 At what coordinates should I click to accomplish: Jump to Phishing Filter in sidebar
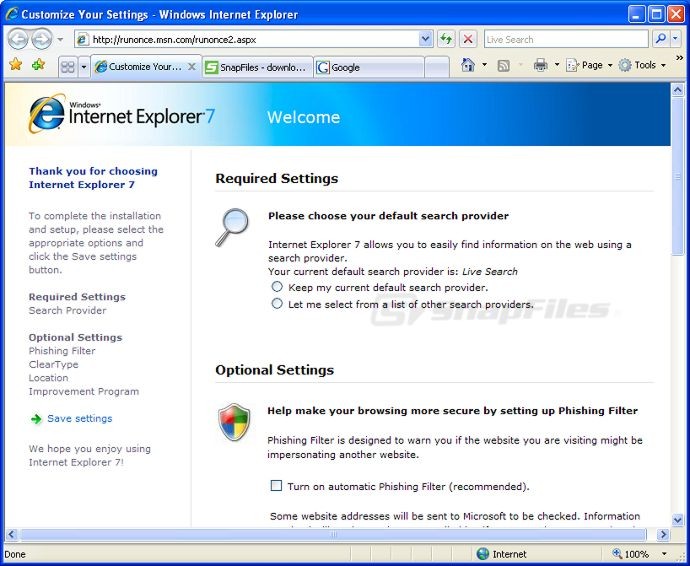[62, 351]
